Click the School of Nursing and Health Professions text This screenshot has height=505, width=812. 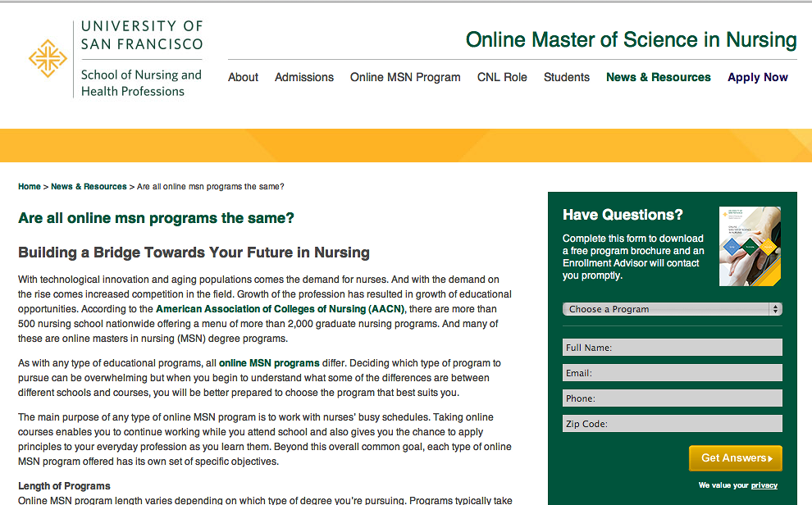click(141, 83)
